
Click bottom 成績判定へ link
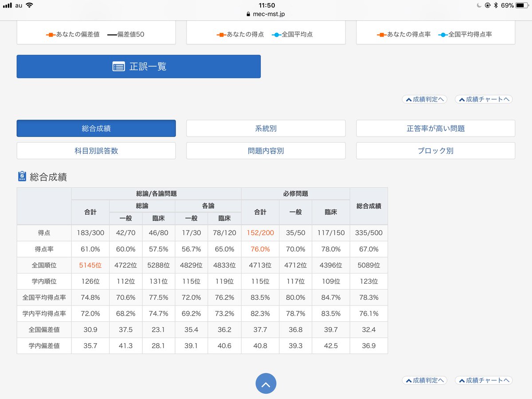[x=425, y=380]
